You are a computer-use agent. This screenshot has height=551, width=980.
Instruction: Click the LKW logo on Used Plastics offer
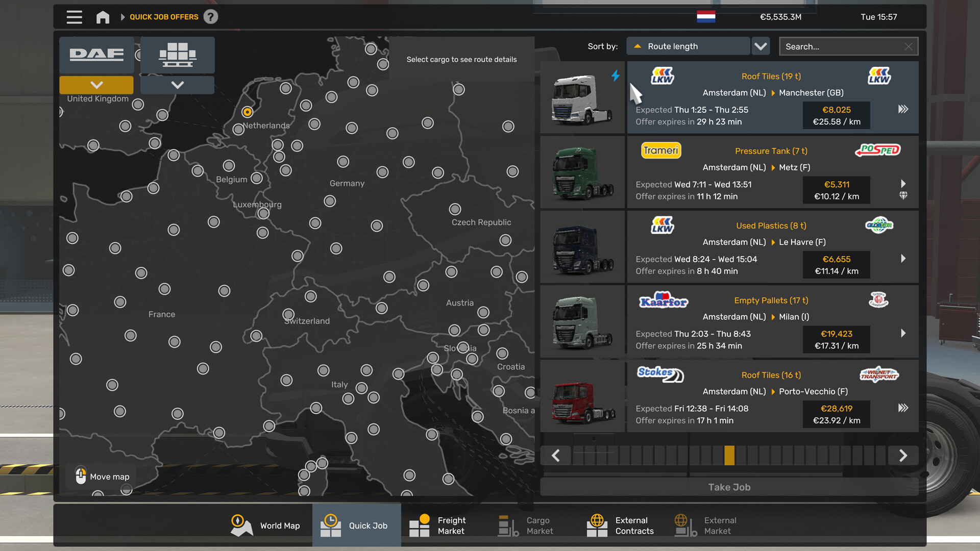[x=662, y=225]
